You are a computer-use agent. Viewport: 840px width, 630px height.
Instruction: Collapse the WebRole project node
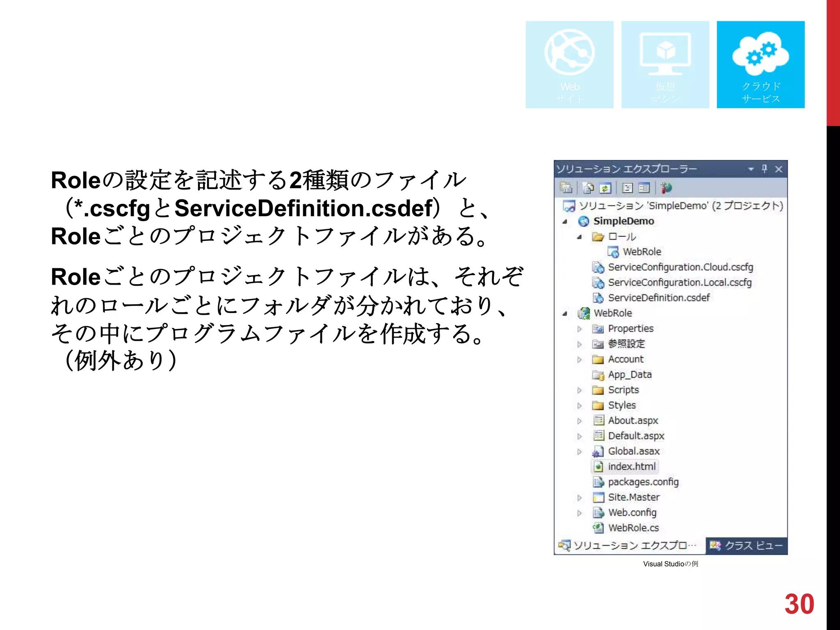565,313
